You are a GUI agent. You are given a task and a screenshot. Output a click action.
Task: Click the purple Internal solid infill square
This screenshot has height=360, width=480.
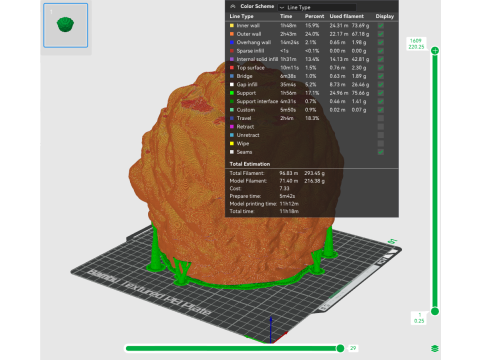tap(232, 59)
